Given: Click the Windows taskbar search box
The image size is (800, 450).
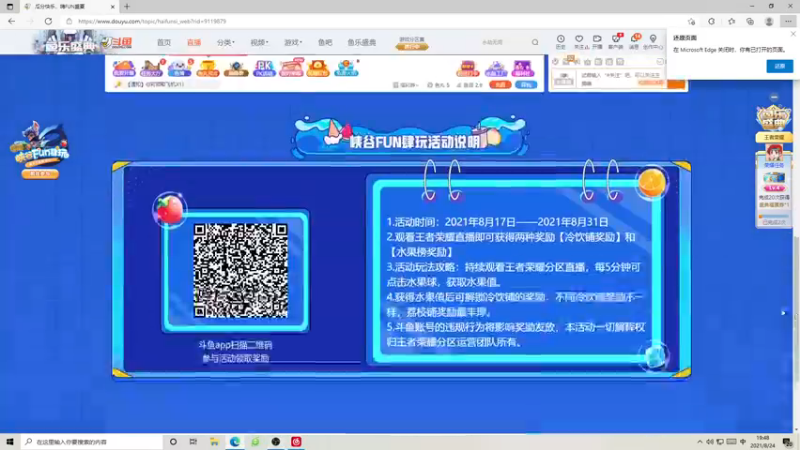Looking at the screenshot, I should [92, 442].
